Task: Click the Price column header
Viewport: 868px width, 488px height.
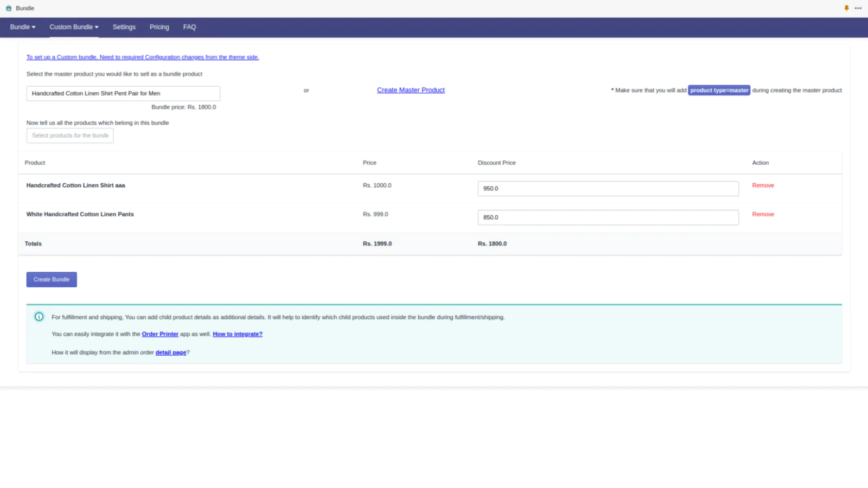Action: (369, 163)
